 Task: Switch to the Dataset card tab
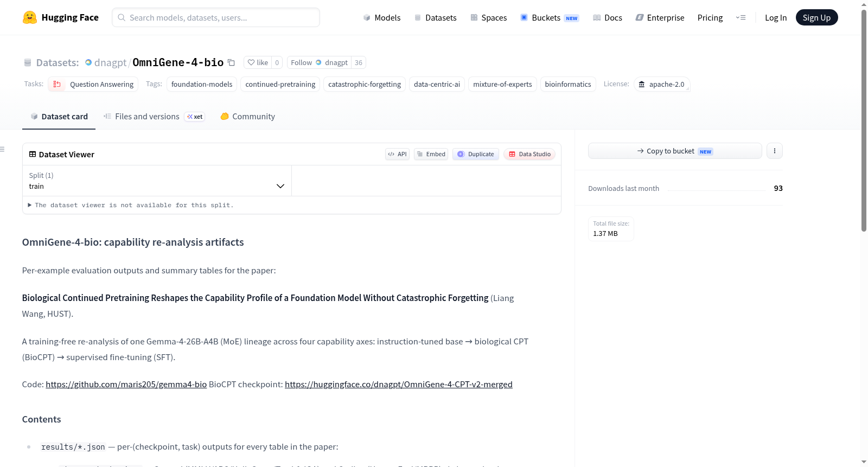59,116
